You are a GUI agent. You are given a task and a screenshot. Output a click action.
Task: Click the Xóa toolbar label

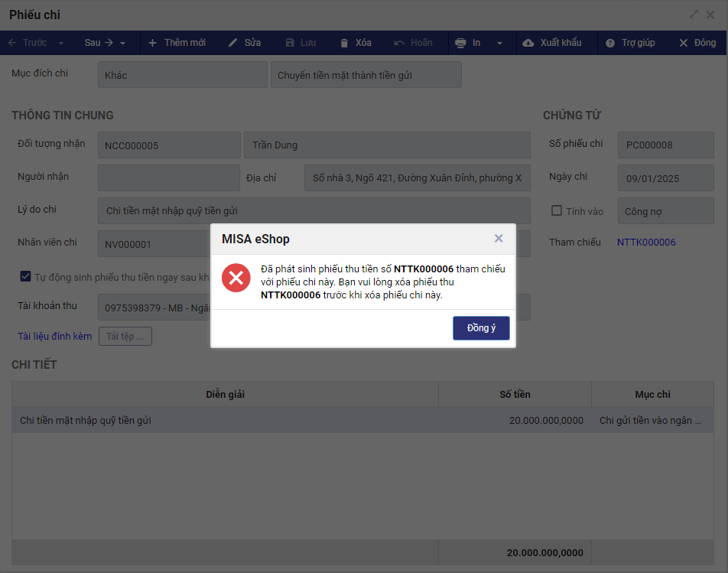363,43
